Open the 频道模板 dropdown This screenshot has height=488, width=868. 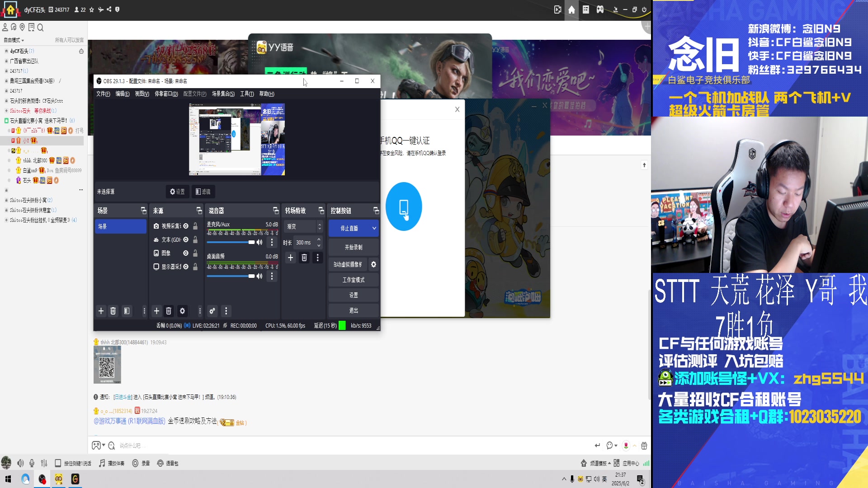(595, 463)
